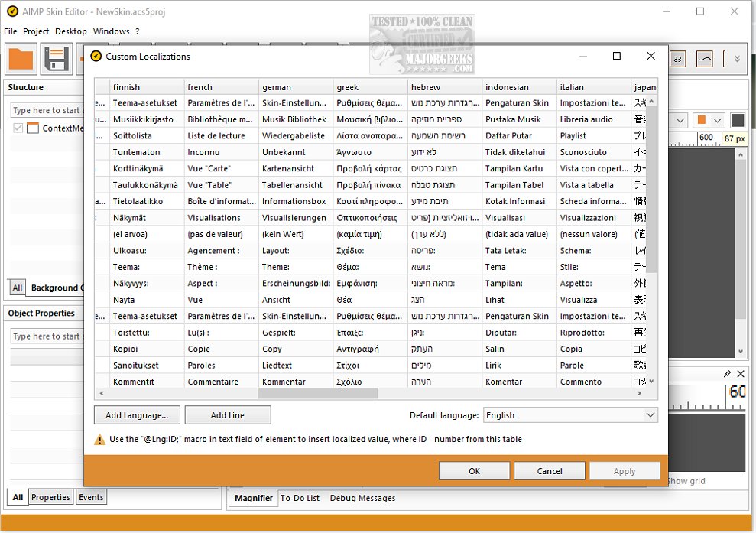Screen dimensions: 756x533
Task: Click the orange folder Open Project icon
Action: coord(21,59)
